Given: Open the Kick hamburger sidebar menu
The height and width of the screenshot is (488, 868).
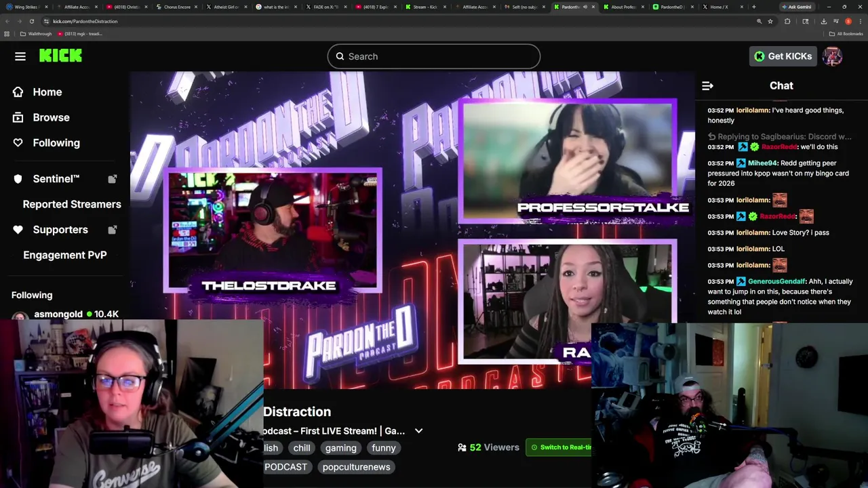Looking at the screenshot, I should (x=20, y=56).
